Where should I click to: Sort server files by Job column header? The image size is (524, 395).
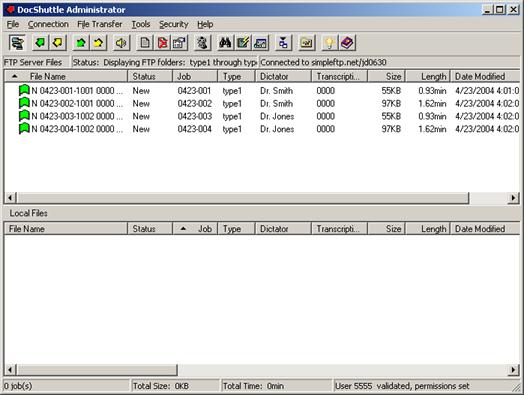coord(195,76)
